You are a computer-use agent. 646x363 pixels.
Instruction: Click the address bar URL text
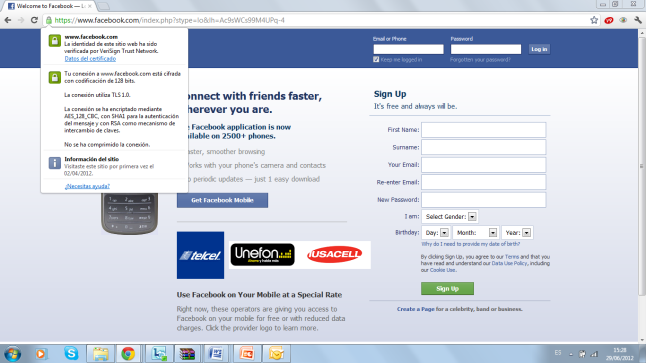tap(169, 20)
